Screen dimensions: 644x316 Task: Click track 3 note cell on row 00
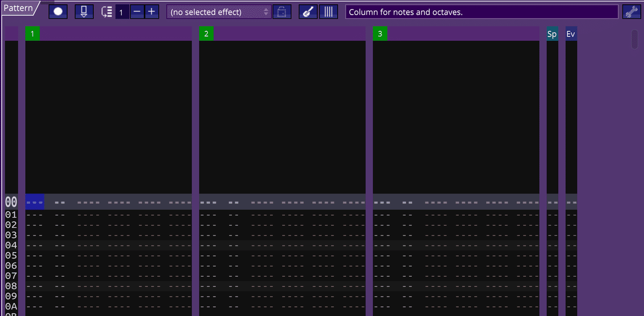pos(383,202)
